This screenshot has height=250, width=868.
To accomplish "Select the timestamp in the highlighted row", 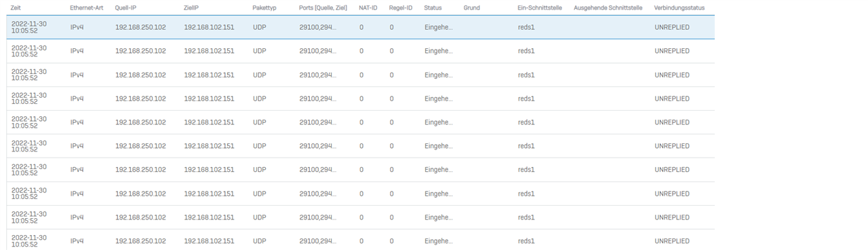I will (29, 27).
